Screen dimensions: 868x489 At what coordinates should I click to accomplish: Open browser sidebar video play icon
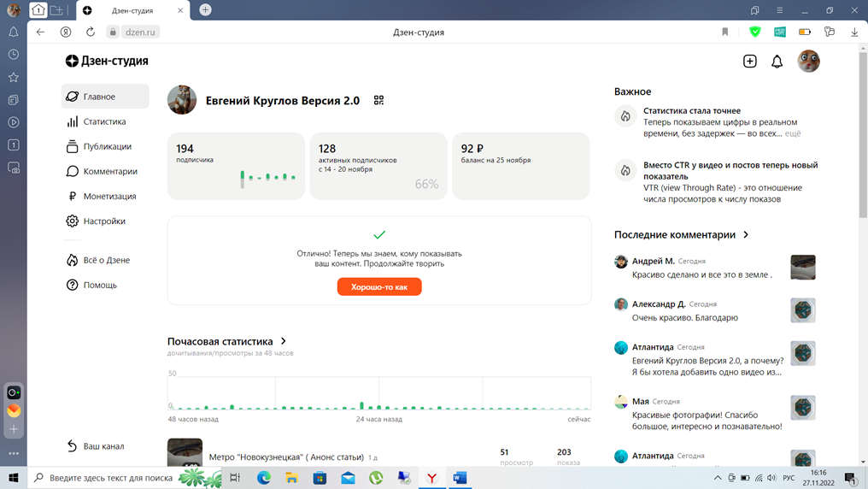coord(14,122)
